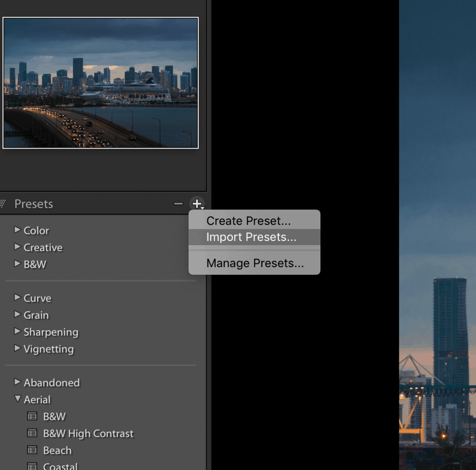Click the plus icon in Presets header
476x470 pixels.
[197, 204]
